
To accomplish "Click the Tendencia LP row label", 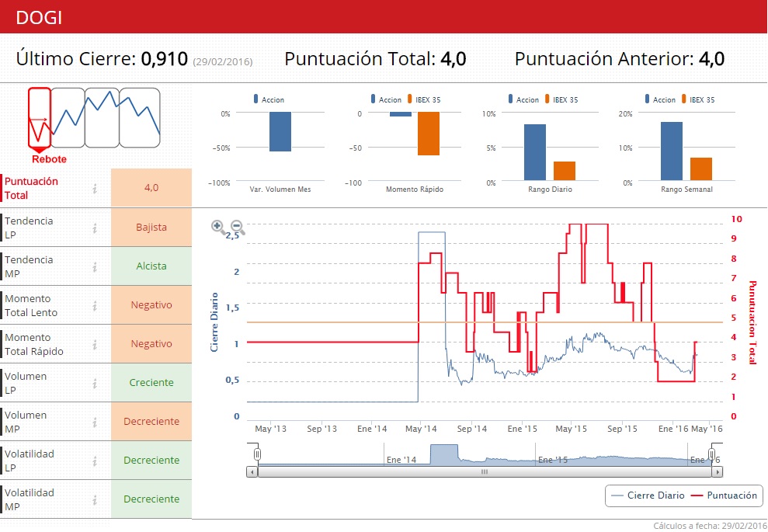I will (x=29, y=228).
